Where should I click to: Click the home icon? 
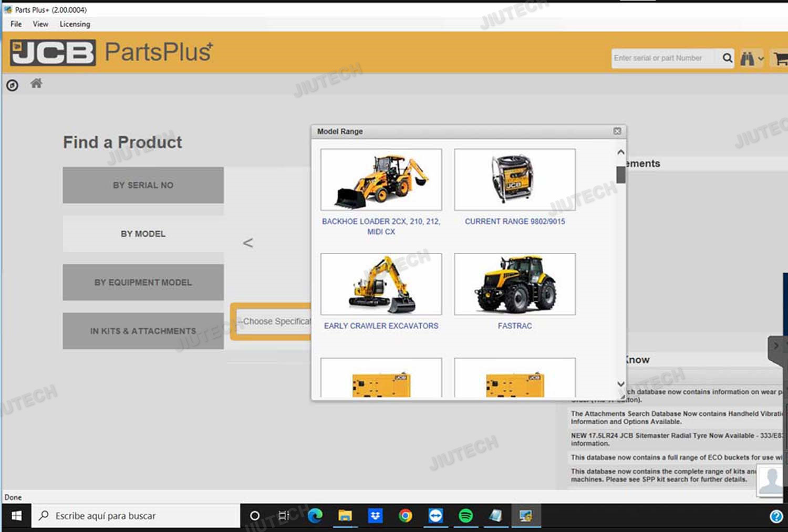(36, 84)
